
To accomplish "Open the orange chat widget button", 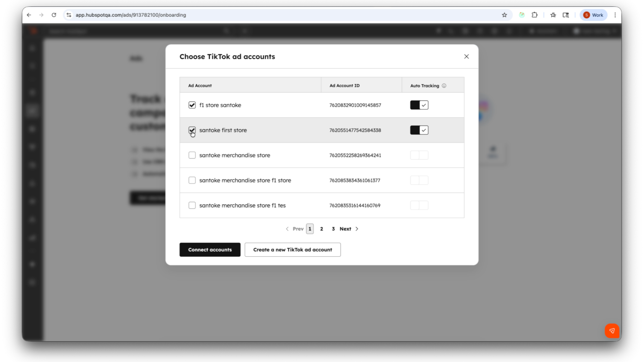I will click(612, 331).
